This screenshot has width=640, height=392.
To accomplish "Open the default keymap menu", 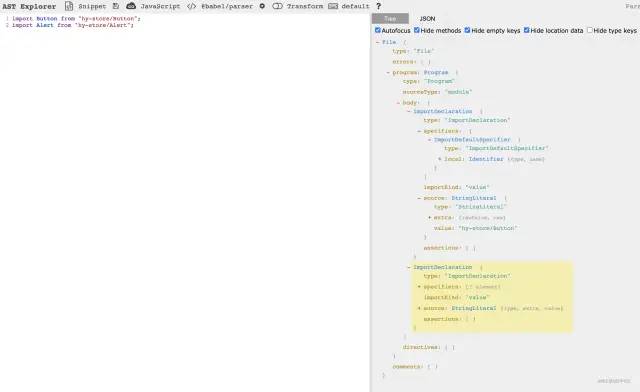I will point(355,6).
